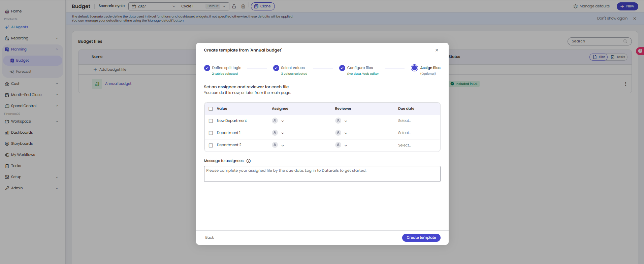Screen dimensions: 644x264
Task: Click Don't show again link
Action: click(x=612, y=19)
